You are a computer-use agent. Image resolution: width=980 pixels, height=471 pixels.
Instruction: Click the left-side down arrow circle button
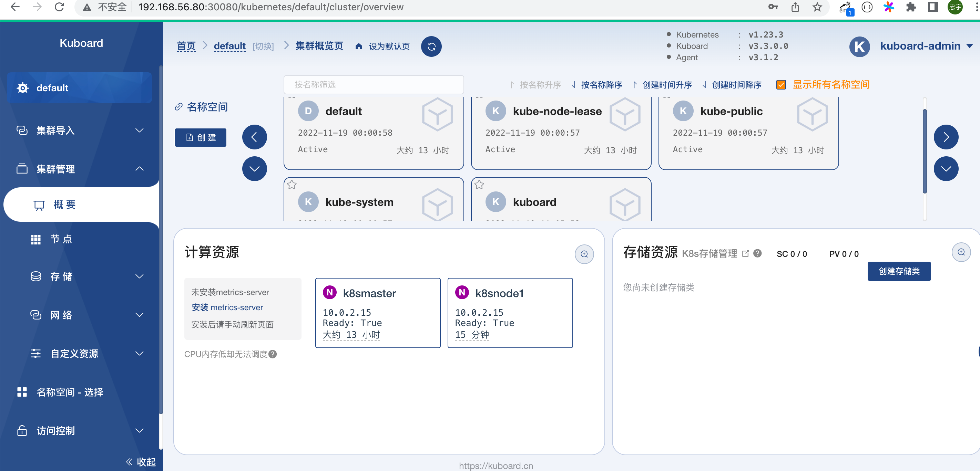point(255,169)
